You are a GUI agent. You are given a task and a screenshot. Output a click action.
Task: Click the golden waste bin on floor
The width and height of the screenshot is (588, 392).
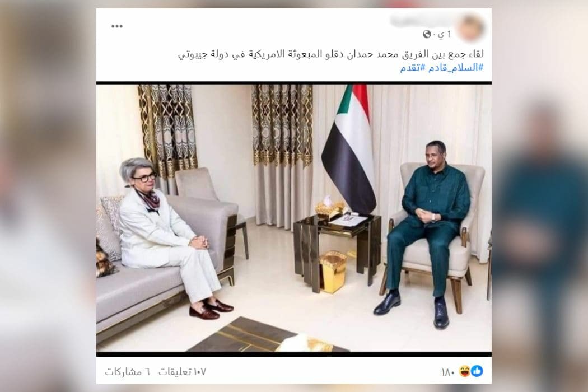coord(332,271)
